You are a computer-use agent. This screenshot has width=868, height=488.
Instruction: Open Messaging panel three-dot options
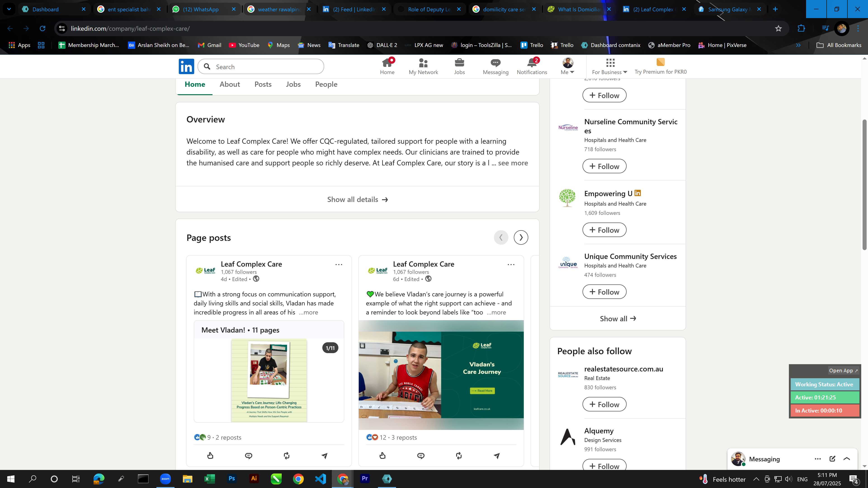point(817,459)
